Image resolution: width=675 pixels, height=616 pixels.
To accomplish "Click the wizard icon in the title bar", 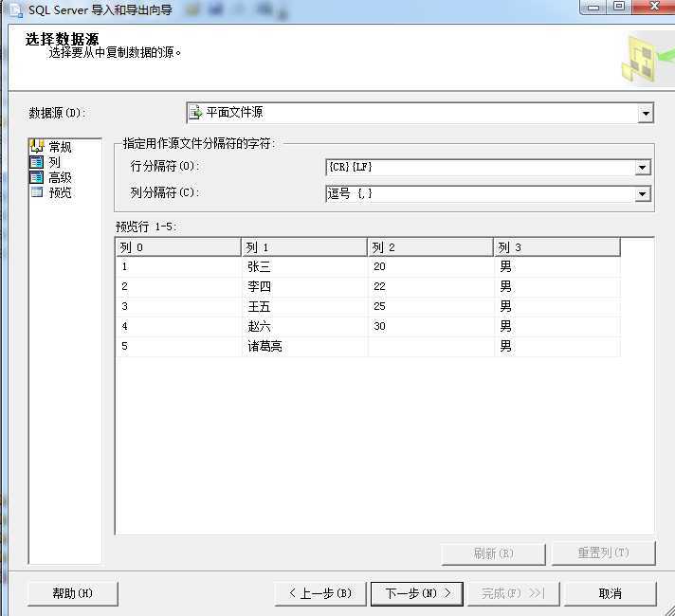I will point(16,9).
